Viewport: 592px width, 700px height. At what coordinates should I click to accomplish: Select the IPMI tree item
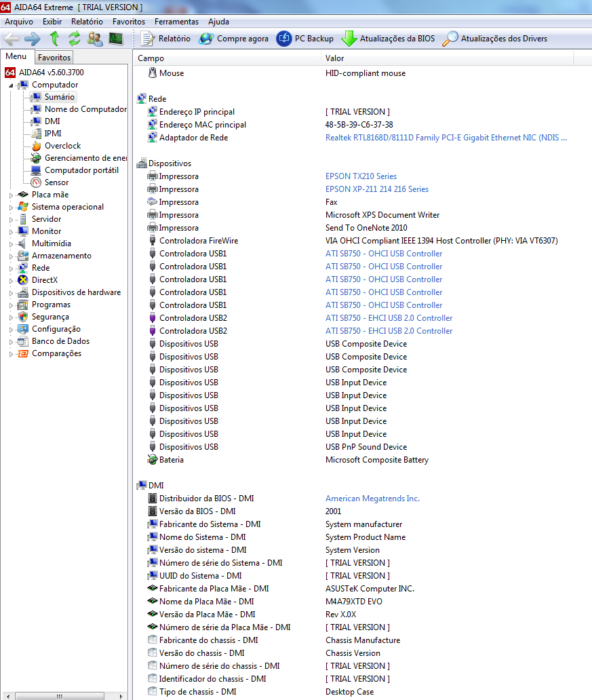tap(53, 134)
